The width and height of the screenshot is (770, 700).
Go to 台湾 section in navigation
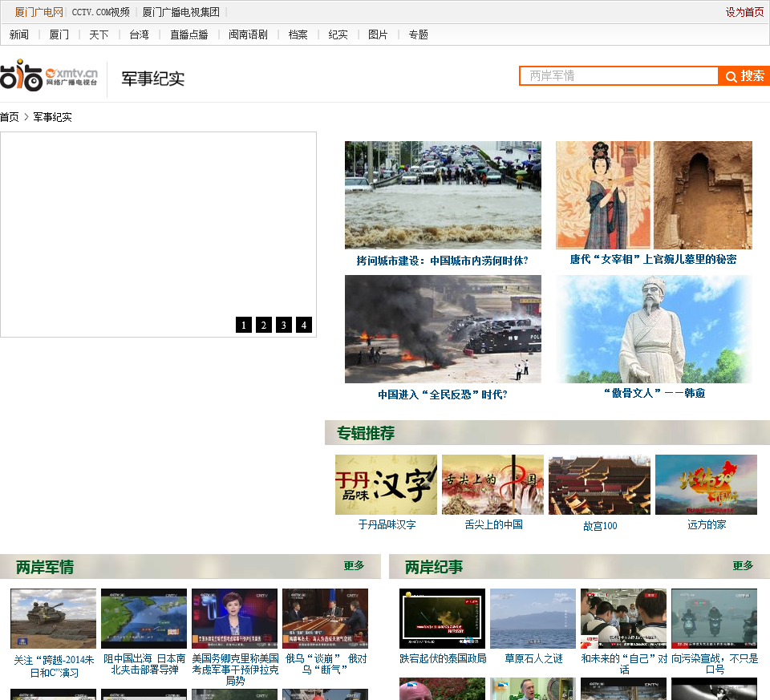pyautogui.click(x=139, y=34)
